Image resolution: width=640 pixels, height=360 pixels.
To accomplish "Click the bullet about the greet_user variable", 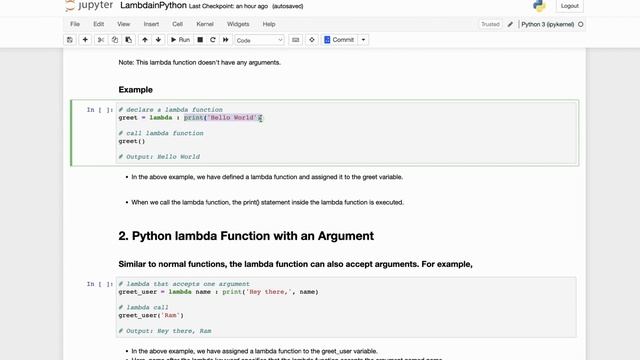I will (x=254, y=351).
